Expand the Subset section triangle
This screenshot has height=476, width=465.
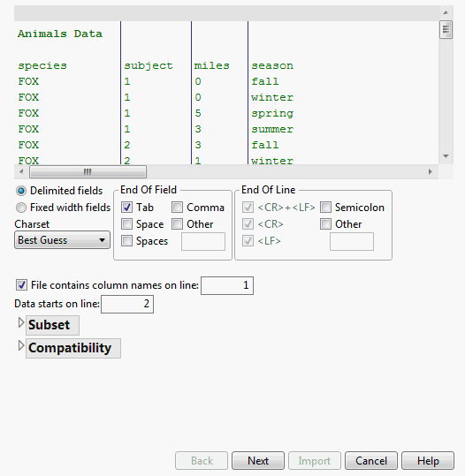21,322
